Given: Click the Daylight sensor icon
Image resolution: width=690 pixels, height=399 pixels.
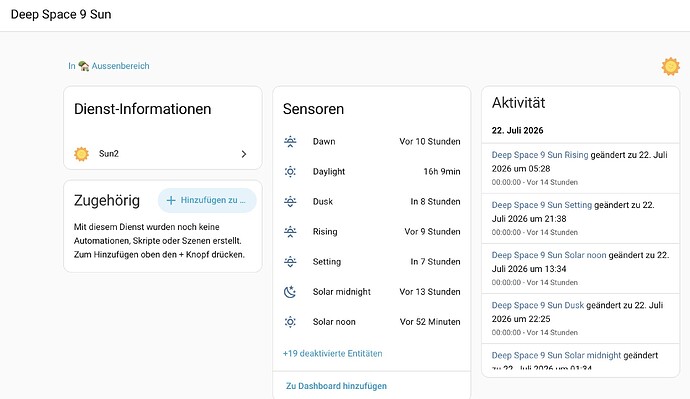Looking at the screenshot, I should click(x=290, y=172).
